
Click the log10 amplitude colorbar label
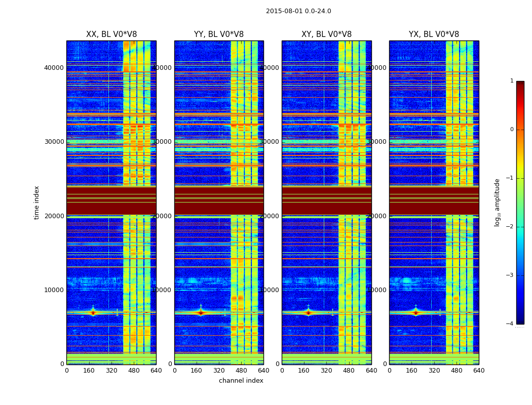click(497, 202)
